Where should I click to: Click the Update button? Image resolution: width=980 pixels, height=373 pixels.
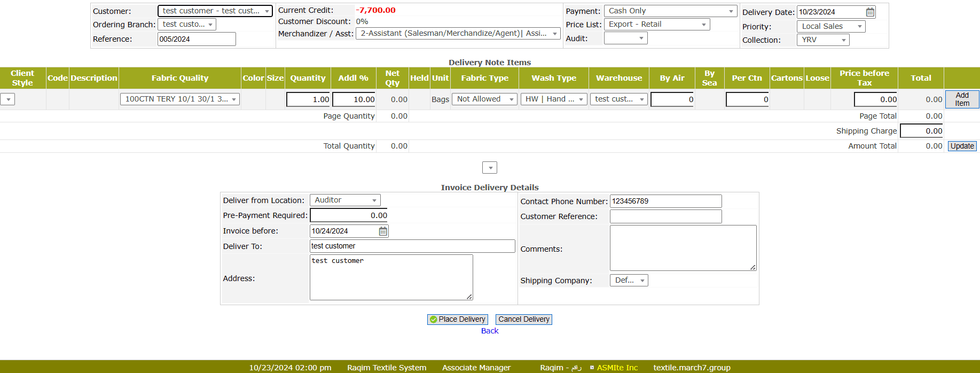tap(962, 146)
